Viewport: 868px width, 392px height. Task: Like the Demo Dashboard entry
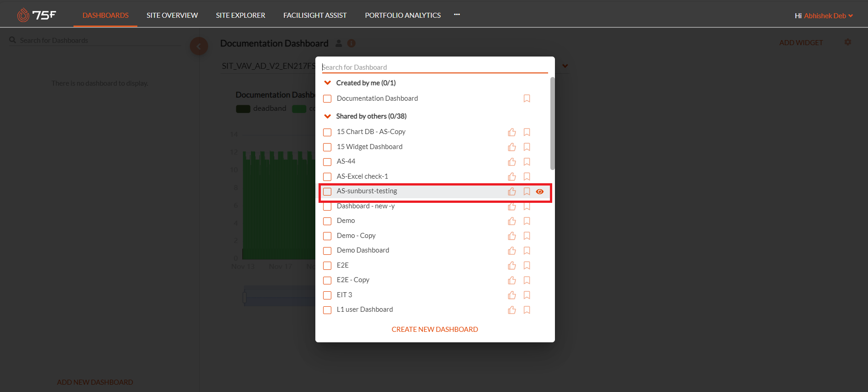[x=512, y=251]
